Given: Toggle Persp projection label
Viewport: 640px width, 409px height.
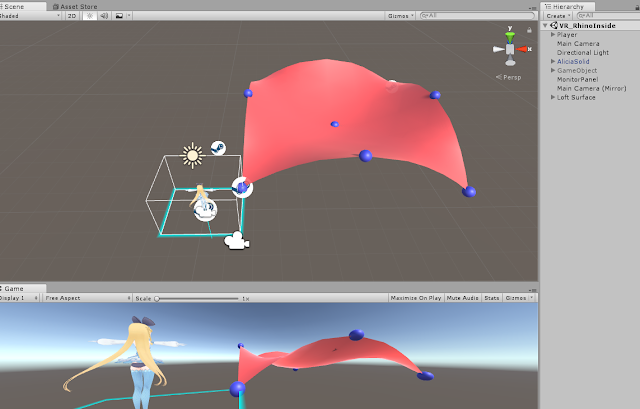Looking at the screenshot, I should click(x=509, y=77).
